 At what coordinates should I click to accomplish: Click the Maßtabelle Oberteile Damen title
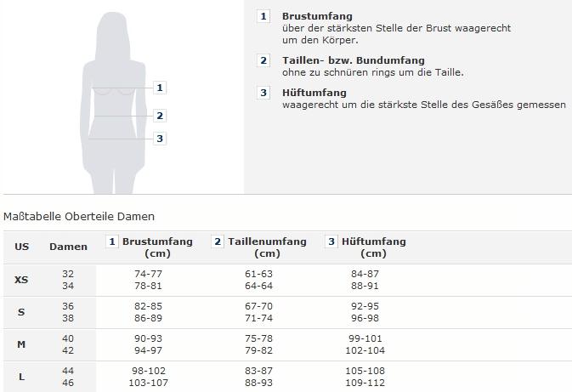(x=79, y=217)
